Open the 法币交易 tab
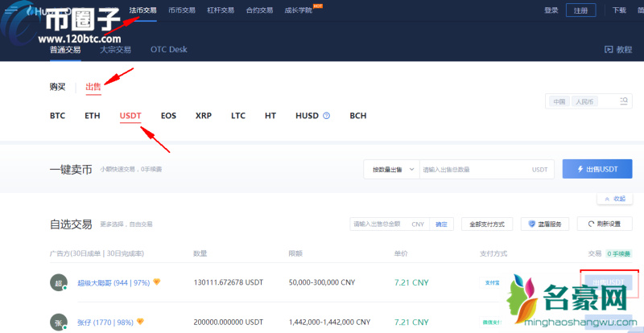 pos(142,10)
